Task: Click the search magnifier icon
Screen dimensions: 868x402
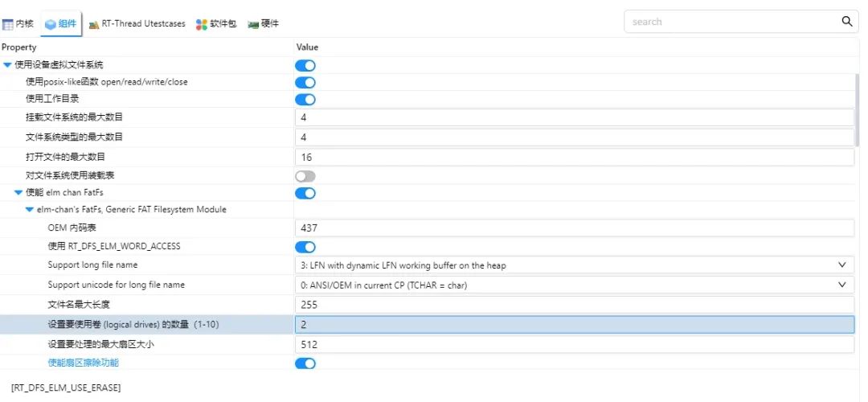Action: point(846,22)
